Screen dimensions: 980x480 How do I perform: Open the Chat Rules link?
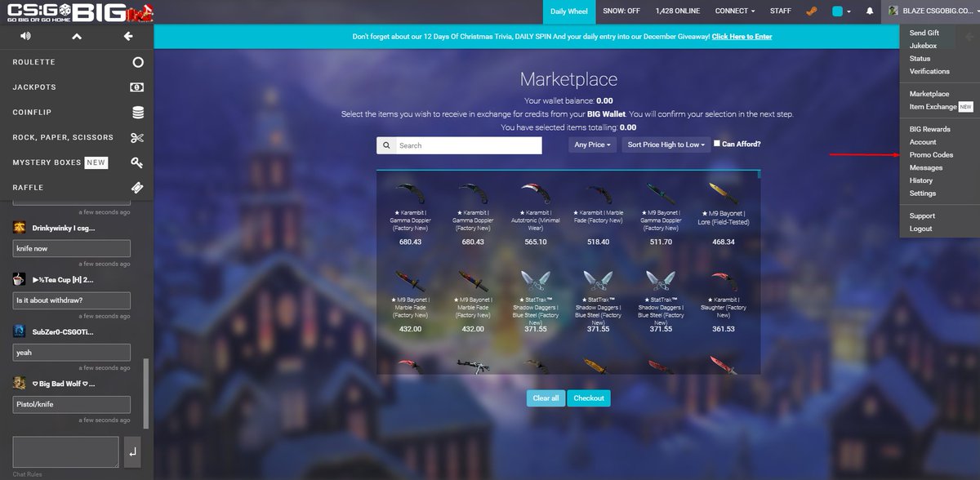[x=28, y=474]
